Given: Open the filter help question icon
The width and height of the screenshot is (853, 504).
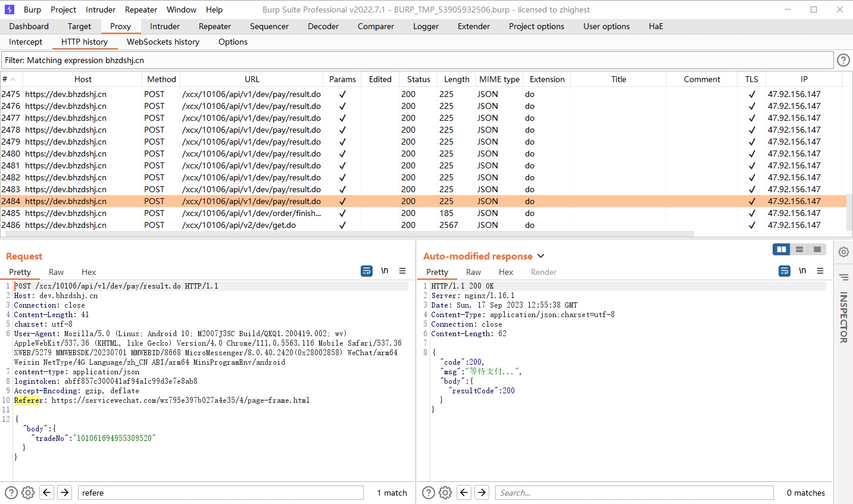Looking at the screenshot, I should [843, 60].
